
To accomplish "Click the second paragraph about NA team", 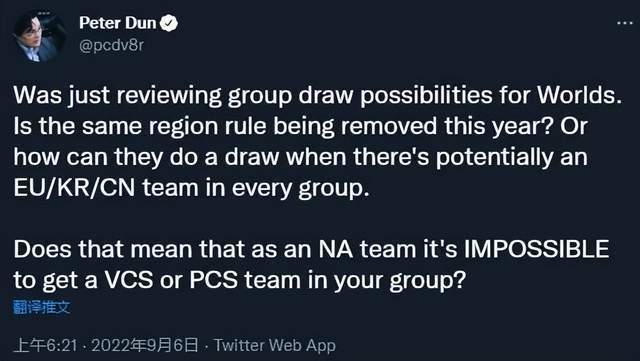I will coord(311,265).
